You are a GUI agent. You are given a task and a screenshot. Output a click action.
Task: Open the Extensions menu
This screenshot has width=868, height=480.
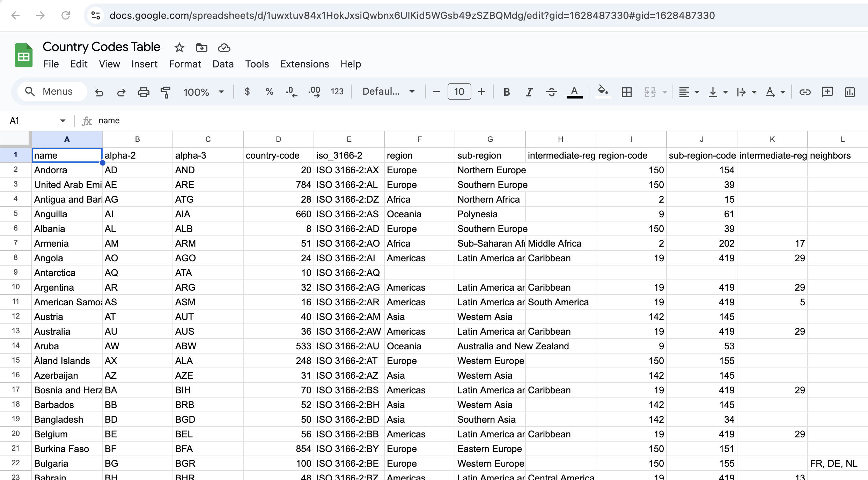coord(304,64)
